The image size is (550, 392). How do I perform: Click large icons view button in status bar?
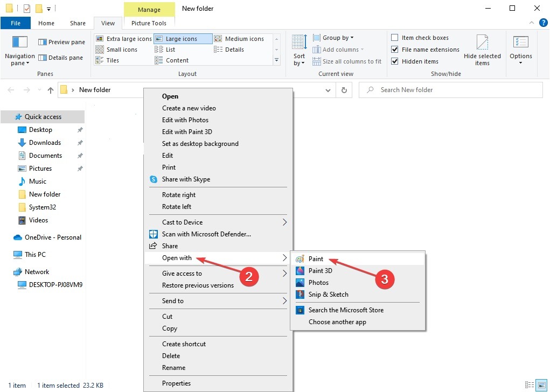tap(542, 385)
